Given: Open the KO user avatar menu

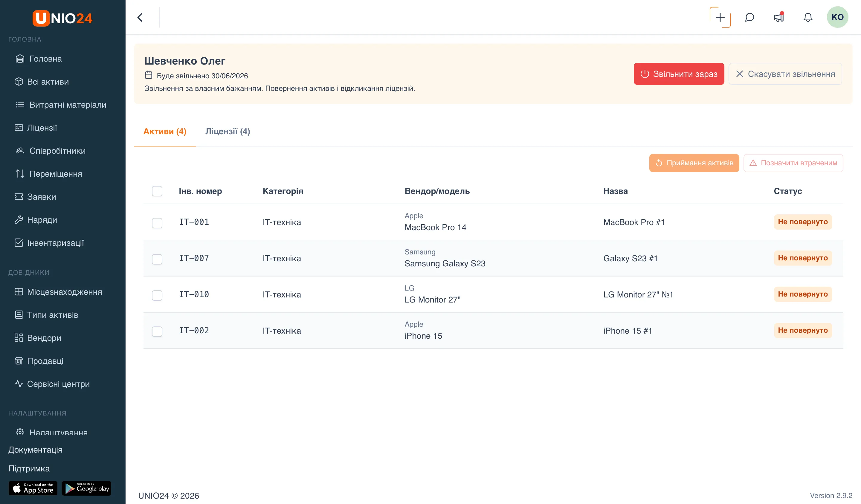Looking at the screenshot, I should click(x=837, y=17).
